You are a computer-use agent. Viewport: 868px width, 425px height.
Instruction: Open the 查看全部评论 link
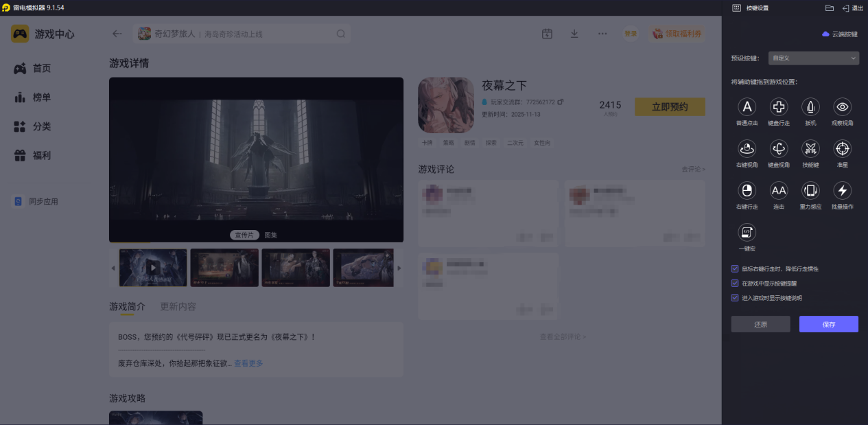point(563,336)
